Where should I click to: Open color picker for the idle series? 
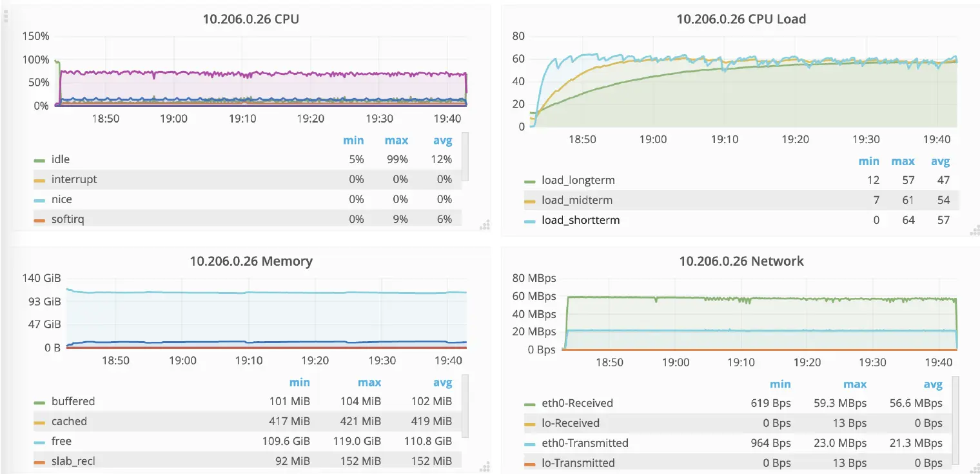click(39, 160)
